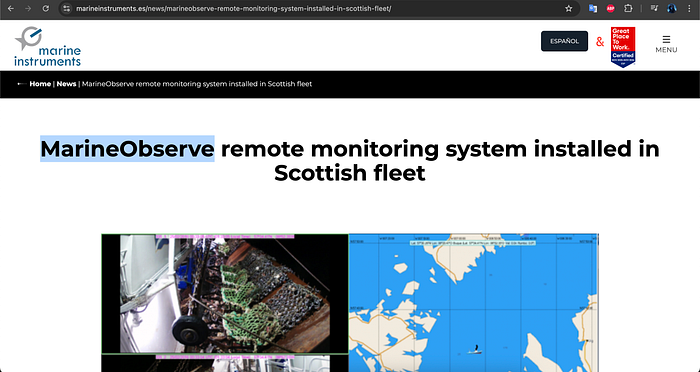Click the breadcrumb back arrow
This screenshot has height=372, width=700.
(21, 84)
